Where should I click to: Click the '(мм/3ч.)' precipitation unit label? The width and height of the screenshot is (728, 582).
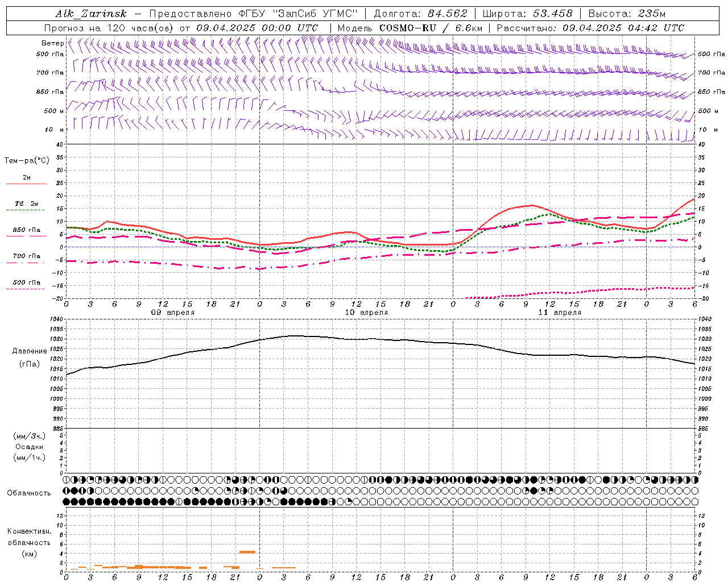click(30, 436)
